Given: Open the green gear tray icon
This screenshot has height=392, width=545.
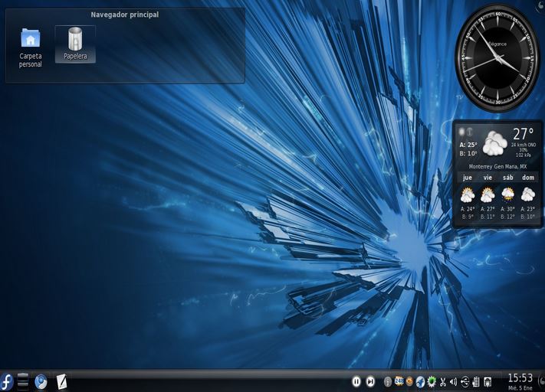Looking at the screenshot, I should (x=432, y=381).
